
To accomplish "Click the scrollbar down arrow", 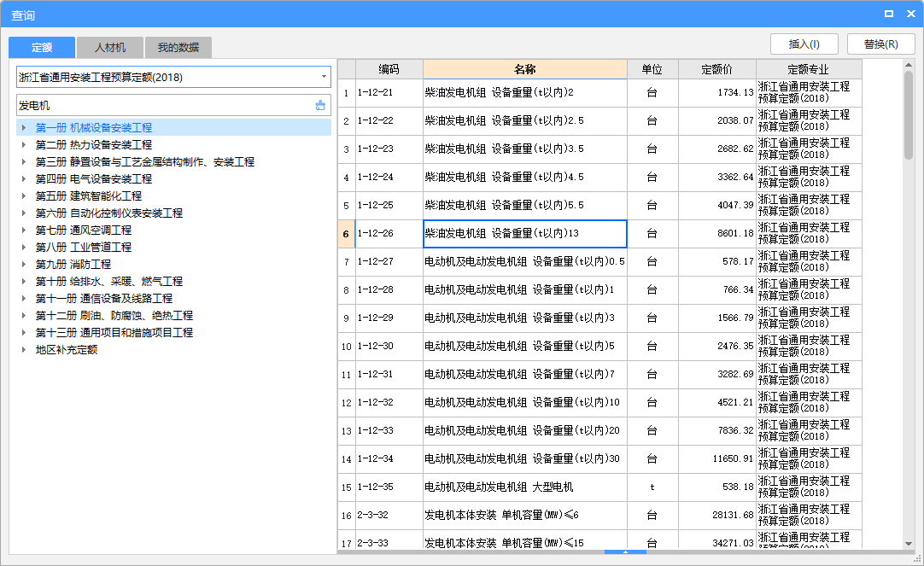I will [908, 544].
